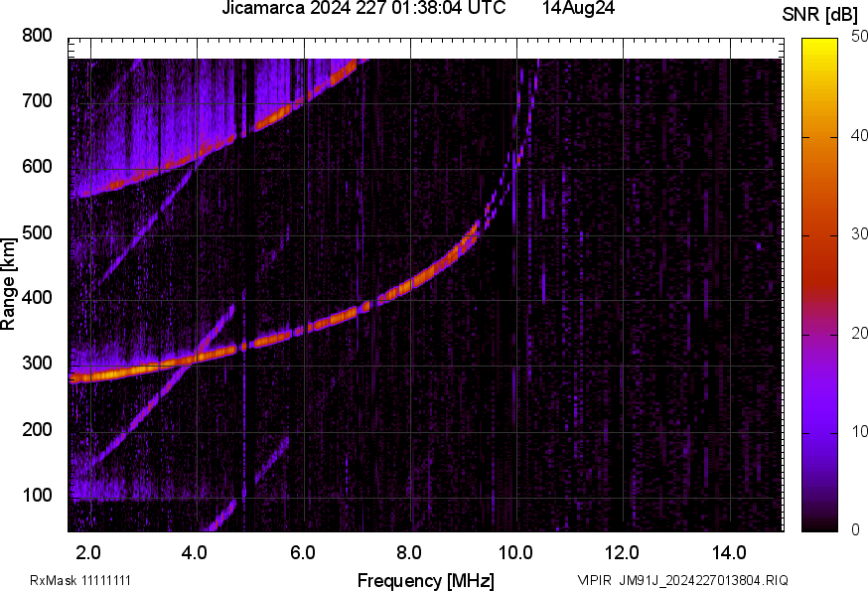Click the frequency tick label '2.0'
The image size is (868, 591).
[88, 553]
